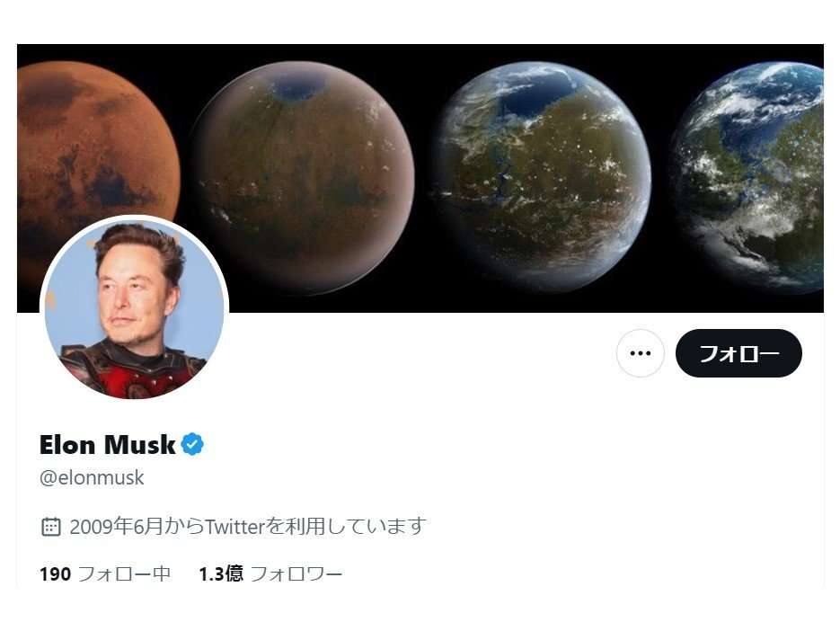The width and height of the screenshot is (840, 631).
Task: Click the blue verified badge
Action: (192, 444)
